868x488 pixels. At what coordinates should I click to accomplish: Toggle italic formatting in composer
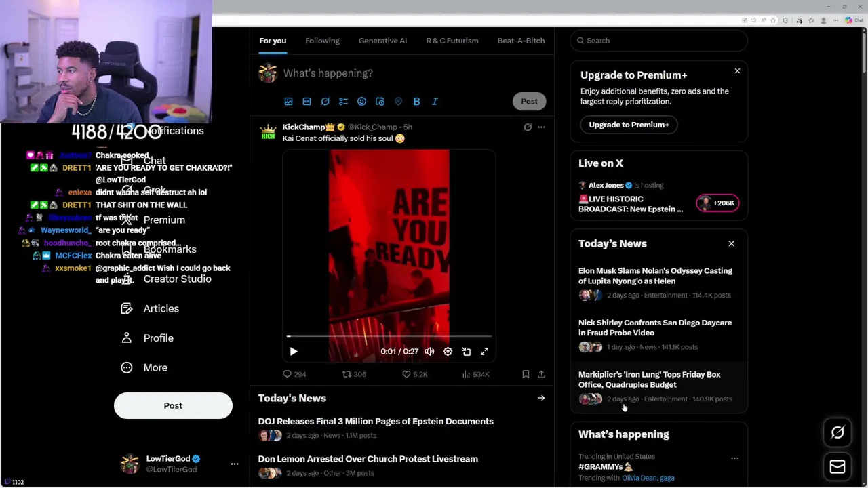435,102
